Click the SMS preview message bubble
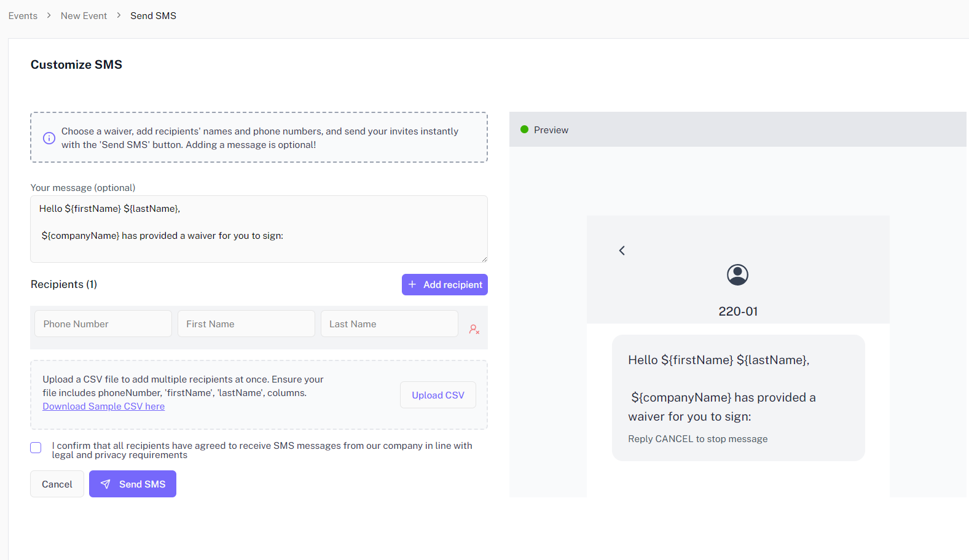This screenshot has height=560, width=969. [738, 397]
